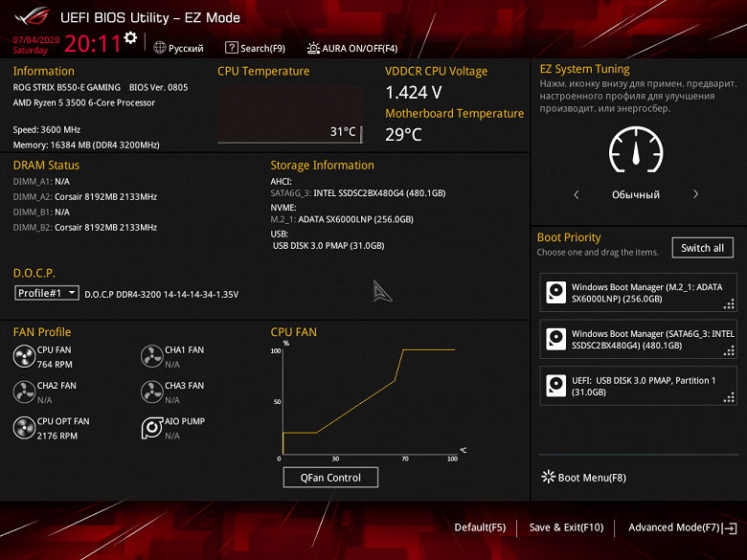Open Boot Menu(F8)

click(x=583, y=477)
